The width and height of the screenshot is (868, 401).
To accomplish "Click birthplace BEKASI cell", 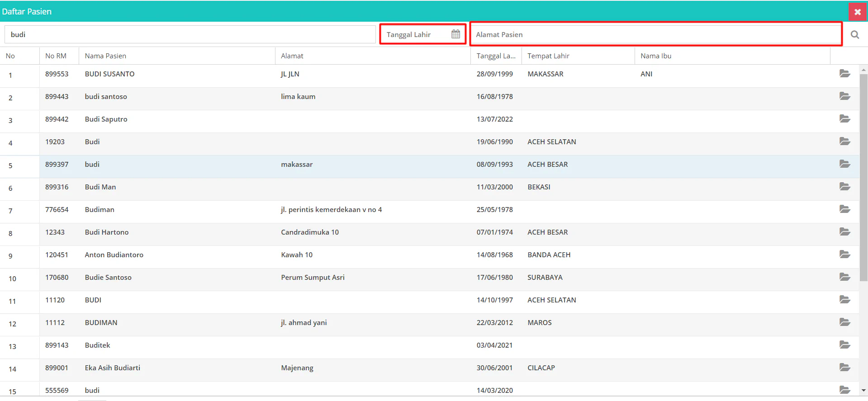I will [539, 187].
